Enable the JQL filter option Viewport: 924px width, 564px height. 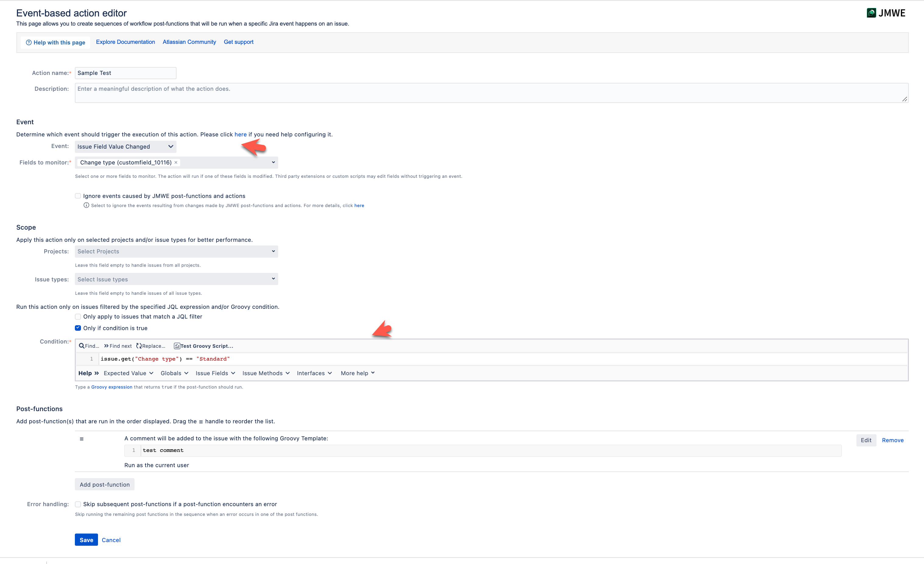click(x=78, y=317)
